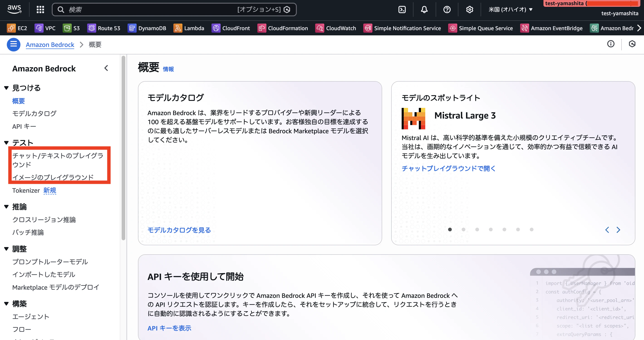Collapse the テスト sidebar section
The image size is (644, 340).
click(x=6, y=142)
